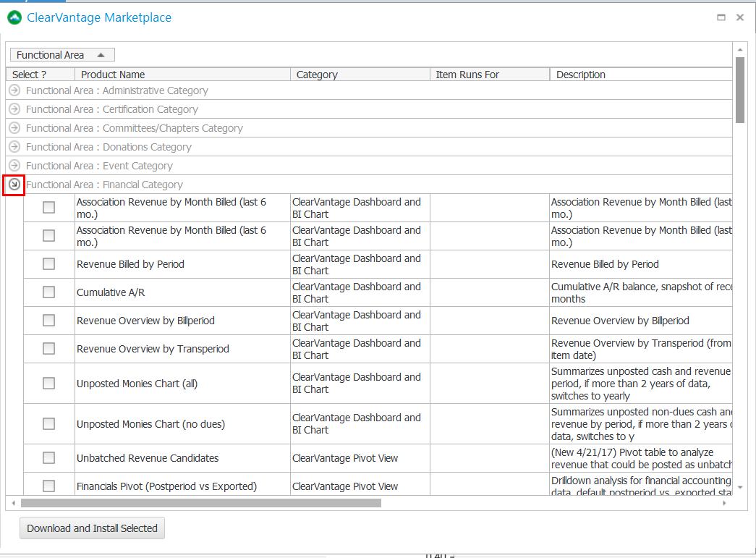Screen dimensions: 756x558
Task: Click the vertical scrollbar up arrow
Action: 740,50
